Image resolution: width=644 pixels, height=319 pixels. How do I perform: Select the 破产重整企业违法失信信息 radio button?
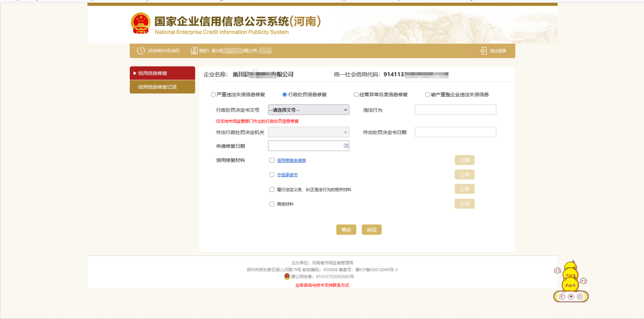[x=428, y=94]
